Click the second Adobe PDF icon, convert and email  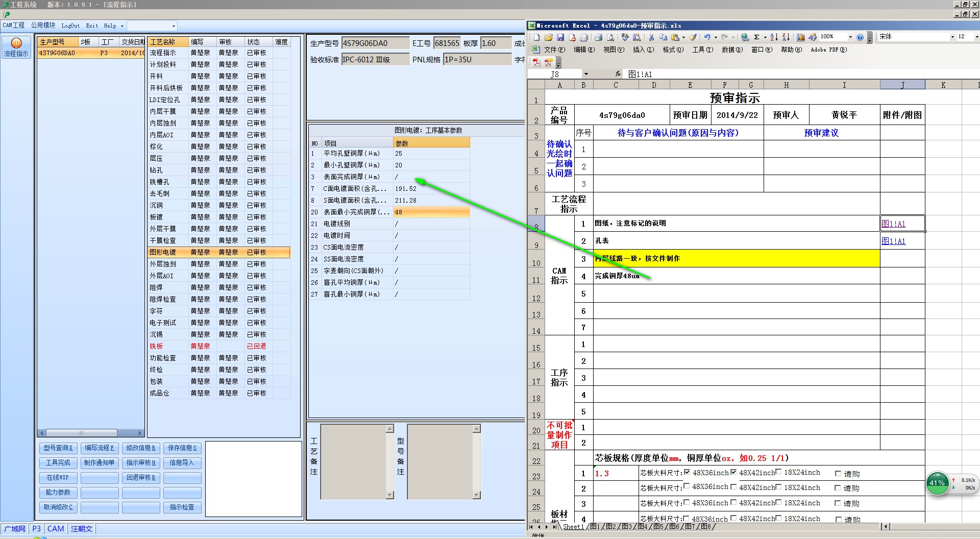coord(548,62)
